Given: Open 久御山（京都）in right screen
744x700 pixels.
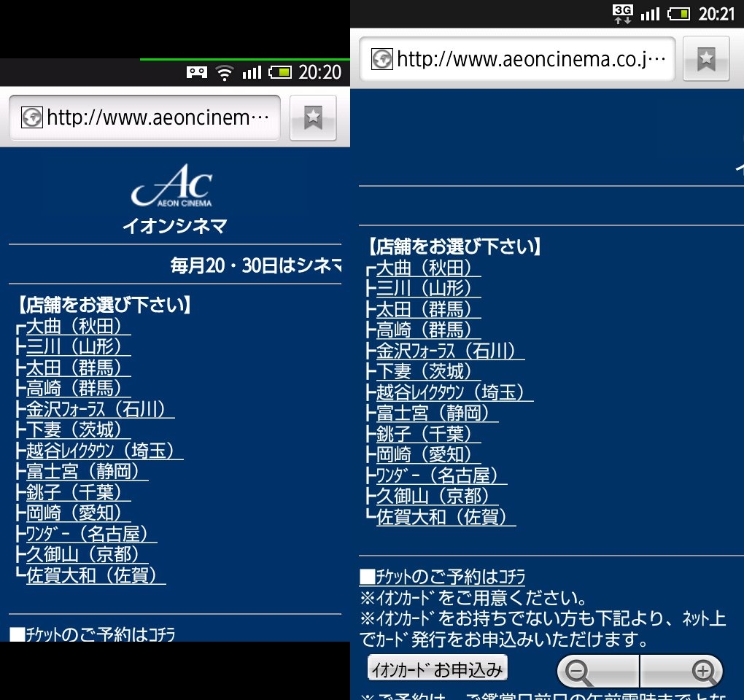Looking at the screenshot, I should click(437, 496).
